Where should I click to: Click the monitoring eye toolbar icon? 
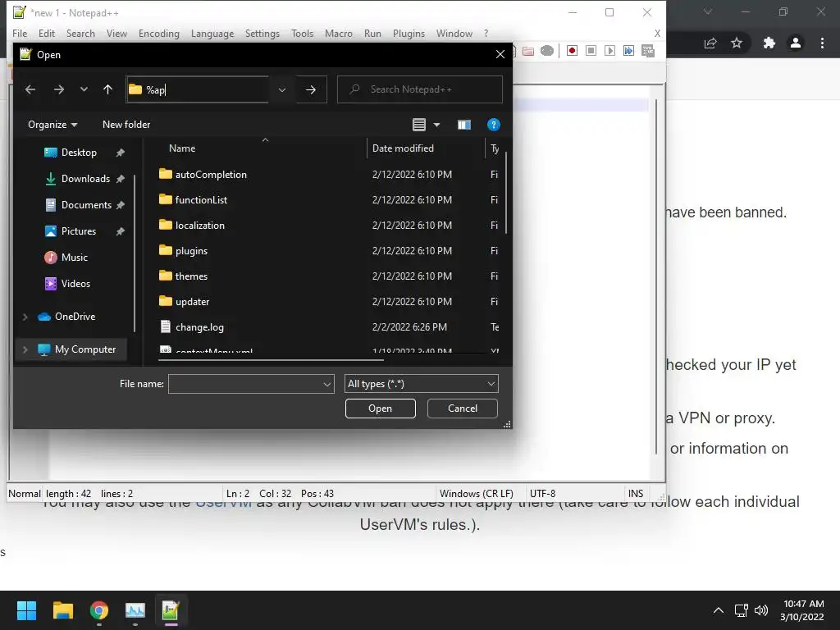pyautogui.click(x=547, y=50)
